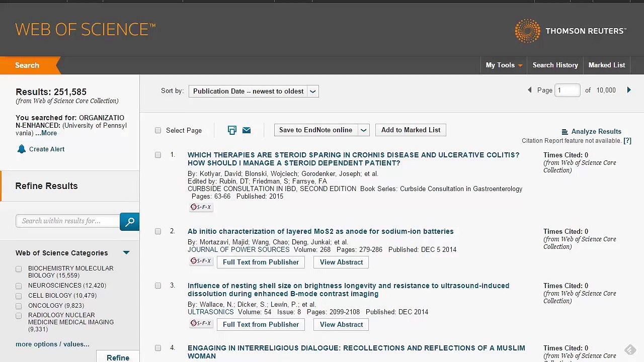Click the 'Curbside Consultation in IBD, Second Edition' text
This screenshot has width=644, height=362.
272,189
